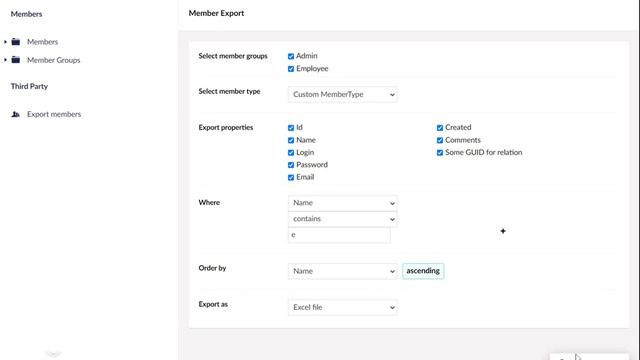
Task: Click the Export members icon
Action: pyautogui.click(x=16, y=114)
